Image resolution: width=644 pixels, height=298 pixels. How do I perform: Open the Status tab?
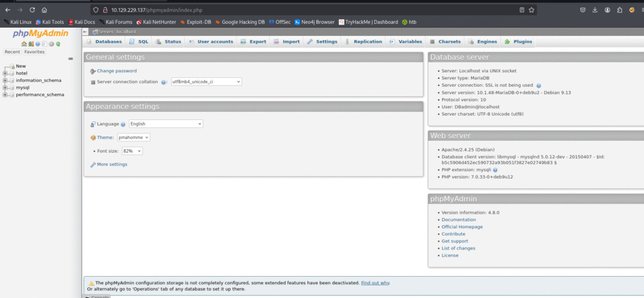point(169,41)
